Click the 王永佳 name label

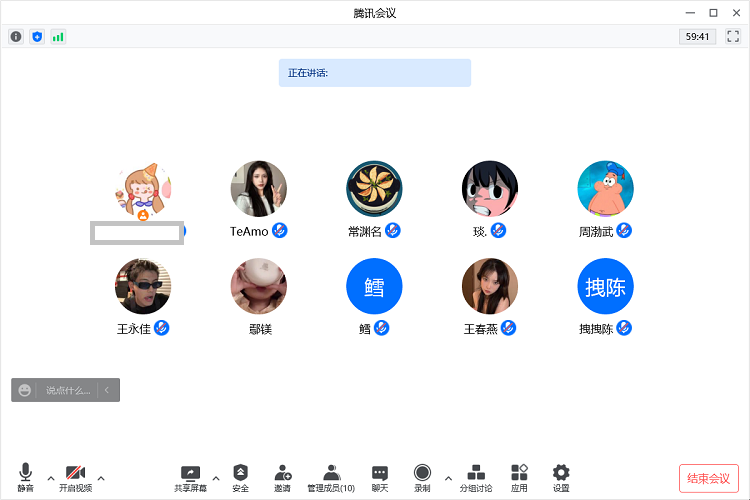point(133,329)
